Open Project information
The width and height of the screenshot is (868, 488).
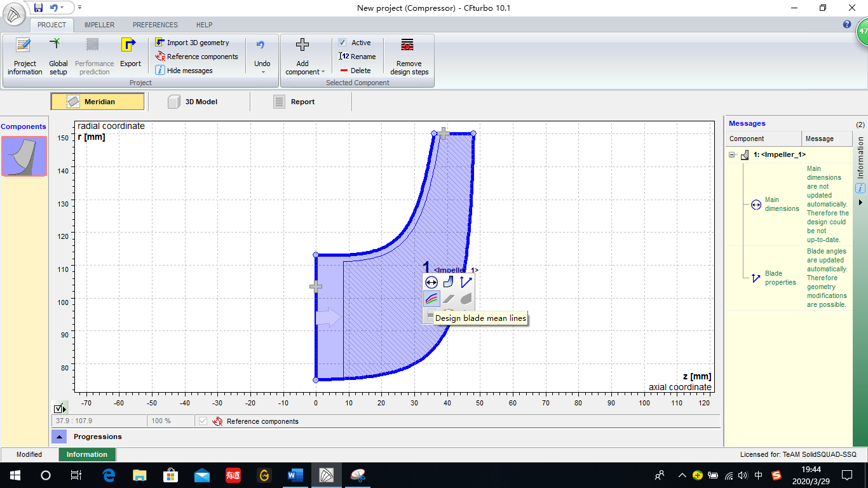point(25,56)
